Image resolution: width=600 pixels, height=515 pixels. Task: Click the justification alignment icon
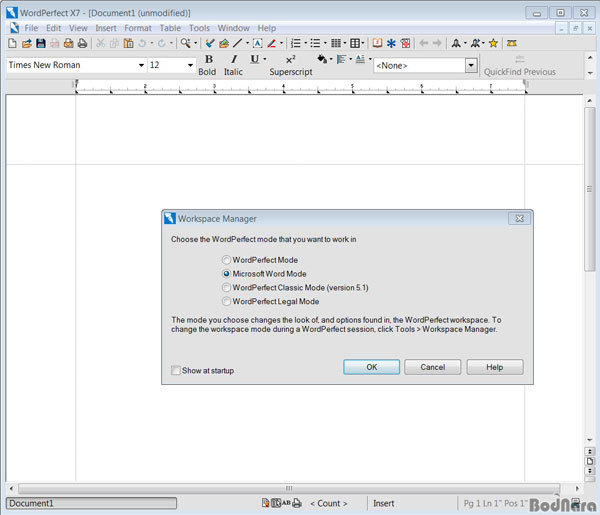(x=341, y=59)
